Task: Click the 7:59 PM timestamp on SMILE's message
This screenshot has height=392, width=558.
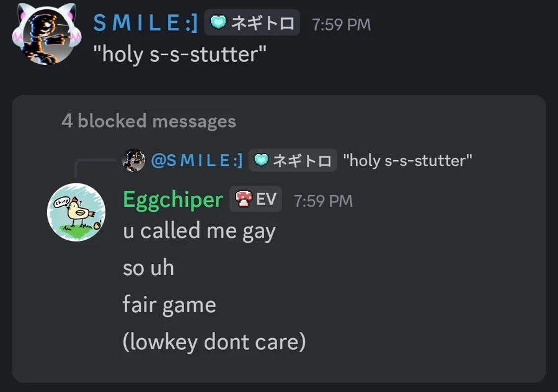Action: pos(341,25)
